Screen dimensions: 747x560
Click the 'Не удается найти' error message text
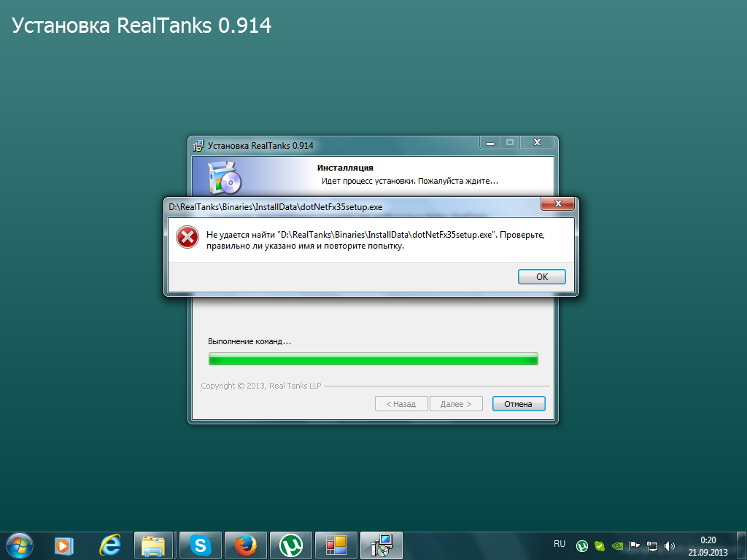coord(376,241)
